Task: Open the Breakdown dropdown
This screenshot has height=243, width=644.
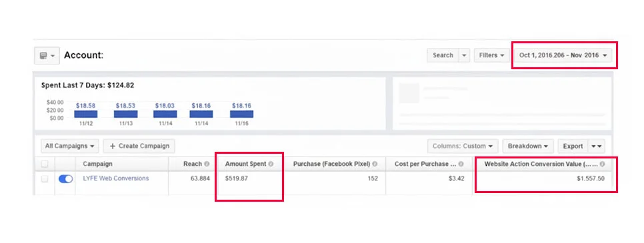Action: click(528, 146)
